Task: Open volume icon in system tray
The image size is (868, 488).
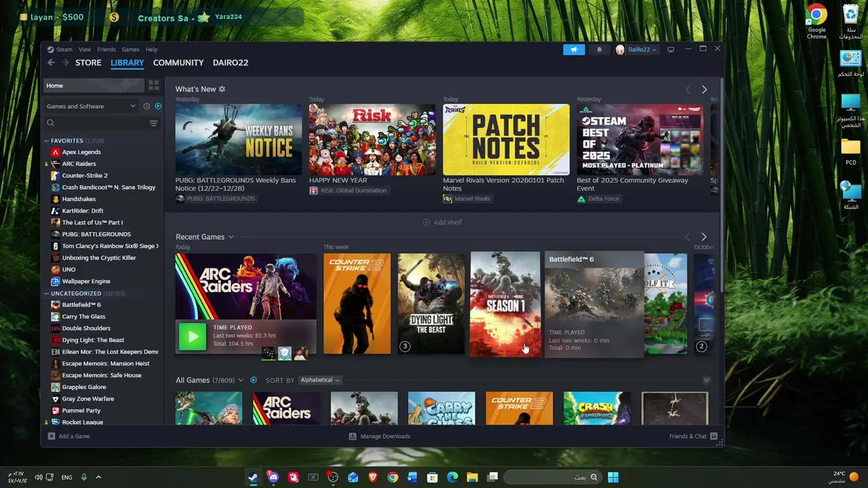Action: click(38, 477)
